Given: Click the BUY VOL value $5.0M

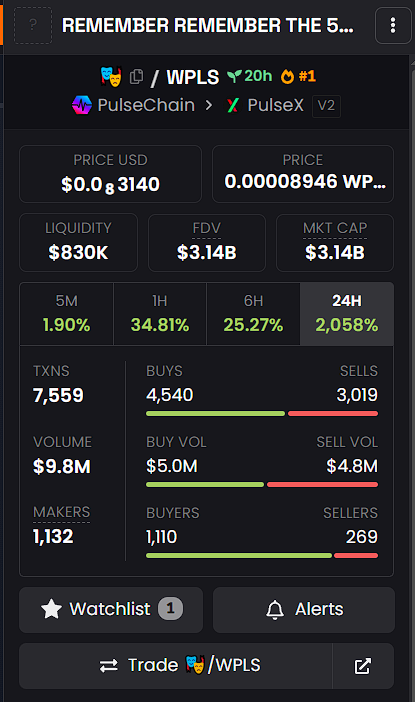Looking at the screenshot, I should (x=172, y=466).
